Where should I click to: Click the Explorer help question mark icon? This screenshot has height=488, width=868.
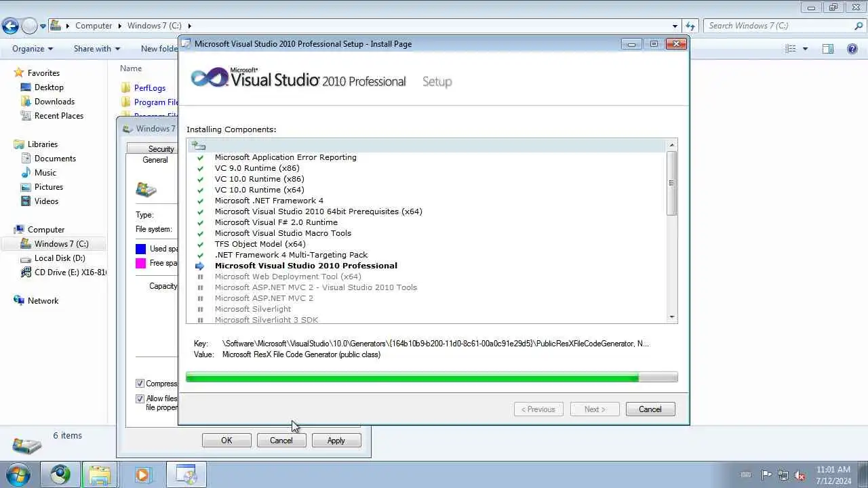tap(852, 49)
